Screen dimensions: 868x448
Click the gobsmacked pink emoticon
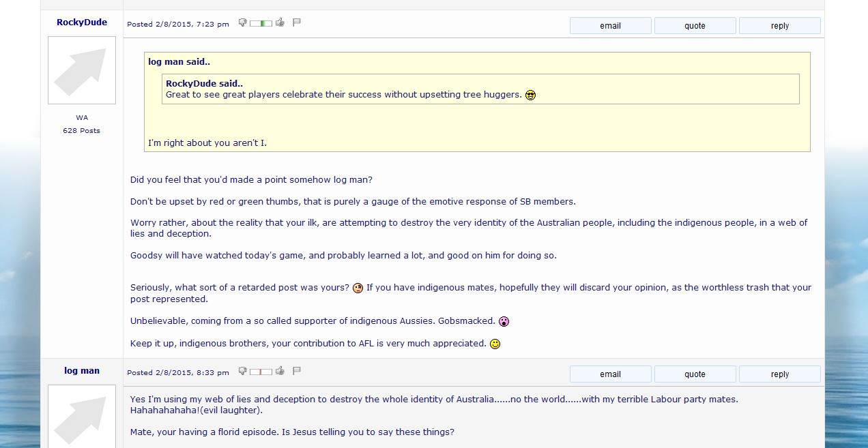pos(504,321)
